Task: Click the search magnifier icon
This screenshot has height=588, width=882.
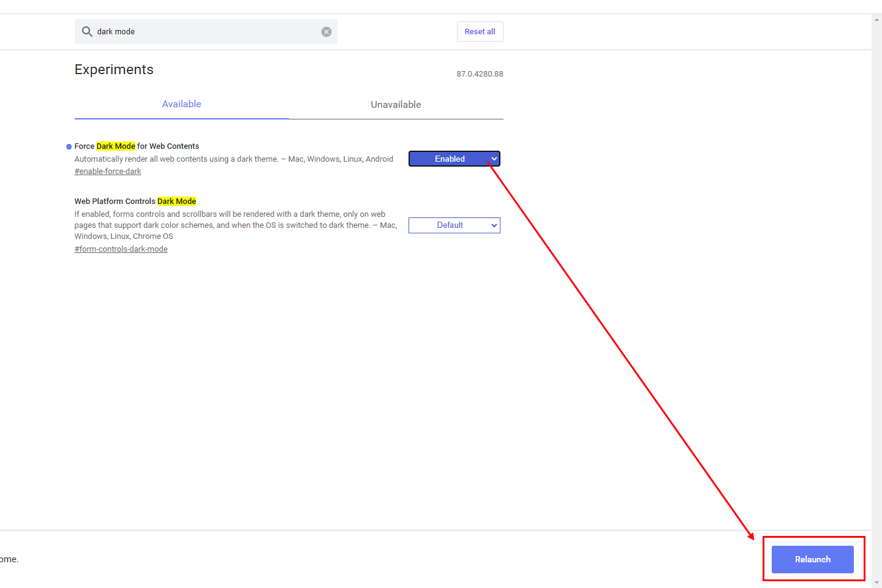Action: (x=87, y=31)
